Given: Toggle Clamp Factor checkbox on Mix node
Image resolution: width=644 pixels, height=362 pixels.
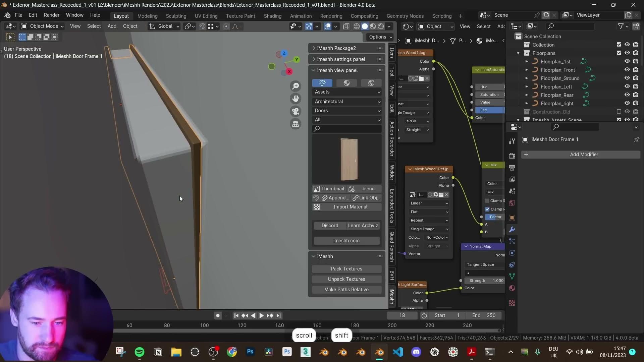Looking at the screenshot, I should 487,209.
